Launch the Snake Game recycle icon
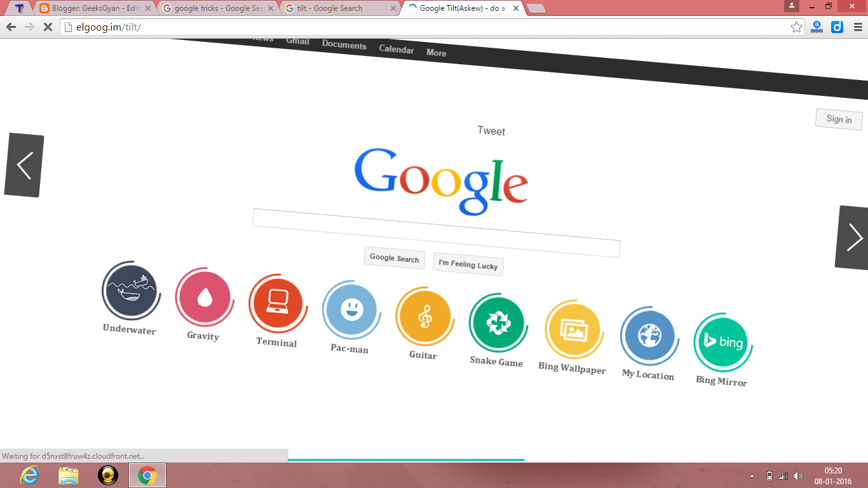 [498, 323]
